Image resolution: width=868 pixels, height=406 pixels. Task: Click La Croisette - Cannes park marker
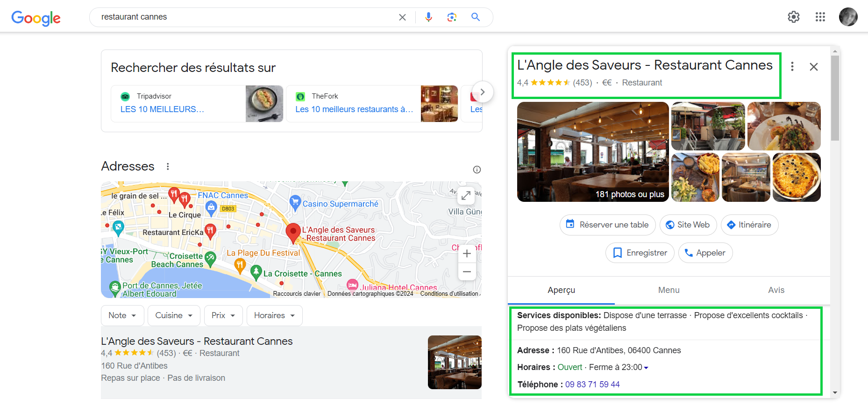pyautogui.click(x=256, y=272)
